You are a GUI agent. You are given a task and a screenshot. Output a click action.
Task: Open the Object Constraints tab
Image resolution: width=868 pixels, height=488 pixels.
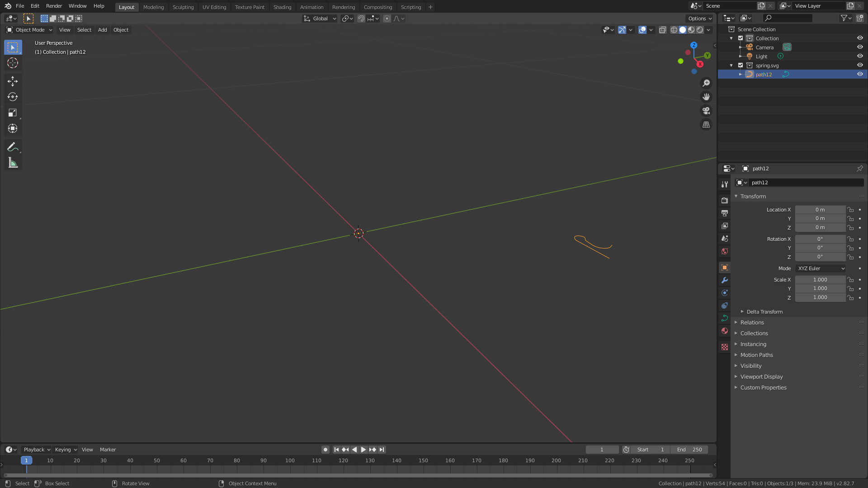pos(725,305)
